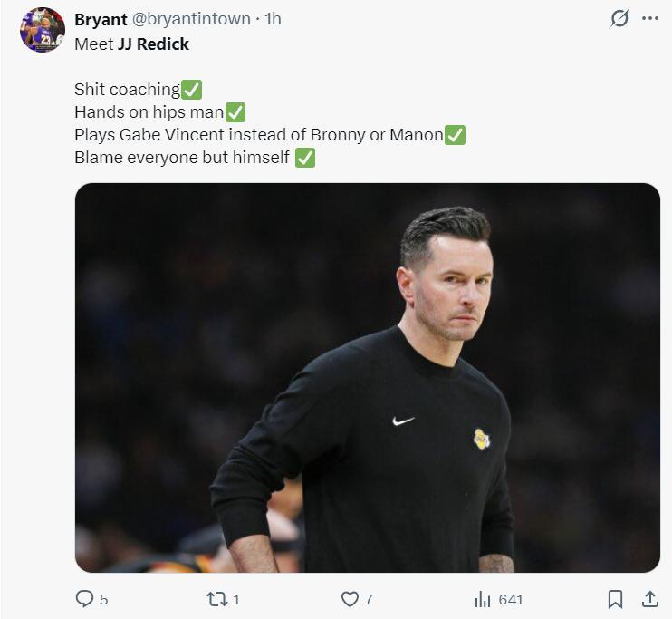The image size is (672, 619).
Task: Repost this tweet using the retweet icon
Action: [216, 599]
